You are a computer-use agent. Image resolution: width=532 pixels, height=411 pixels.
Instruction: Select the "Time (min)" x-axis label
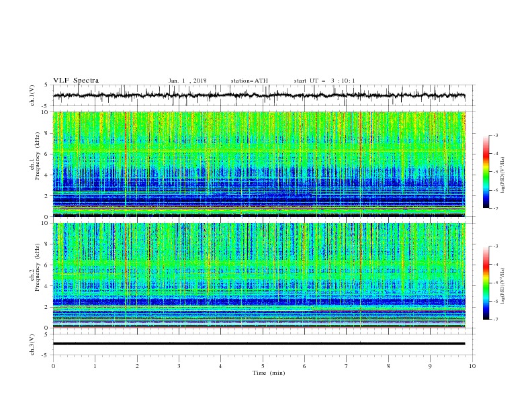click(x=269, y=373)
